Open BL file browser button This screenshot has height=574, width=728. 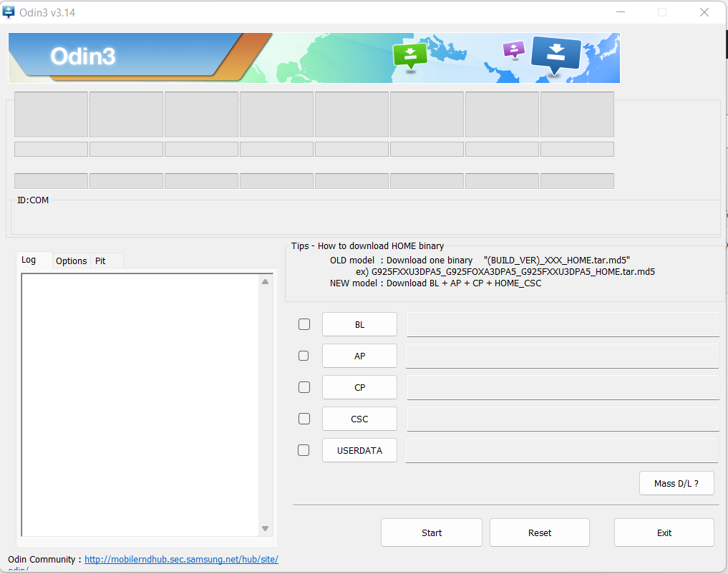[359, 324]
